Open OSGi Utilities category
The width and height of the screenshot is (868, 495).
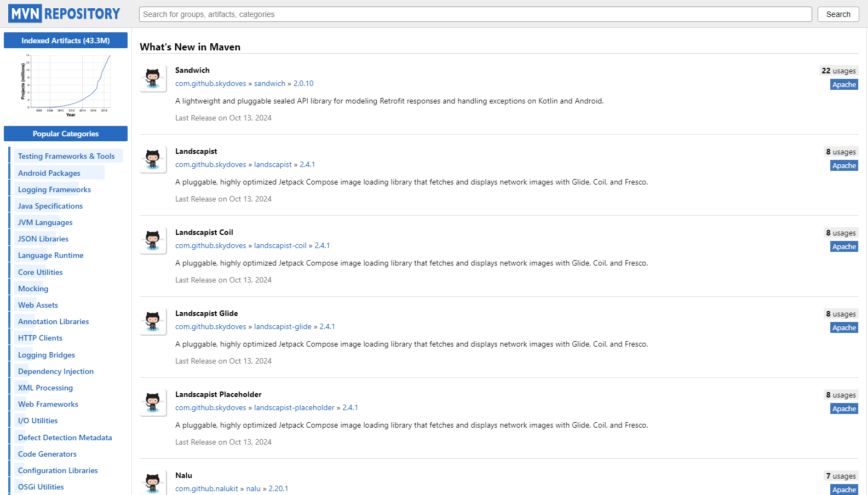41,487
